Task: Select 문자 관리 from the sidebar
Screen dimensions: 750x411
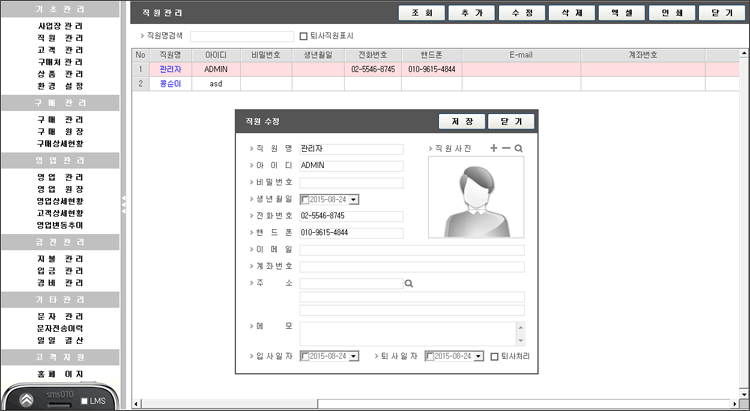Action: 60,316
